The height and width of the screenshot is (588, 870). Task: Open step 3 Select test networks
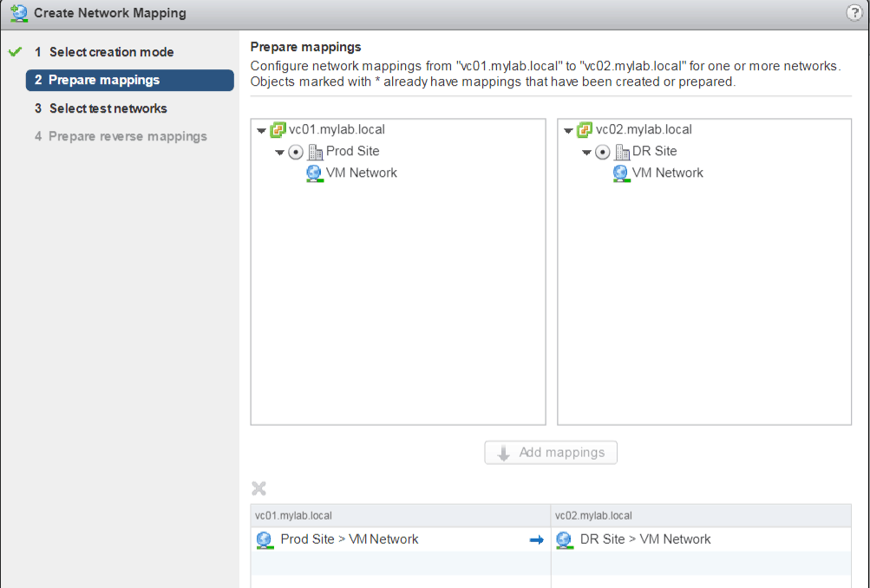pos(108,108)
